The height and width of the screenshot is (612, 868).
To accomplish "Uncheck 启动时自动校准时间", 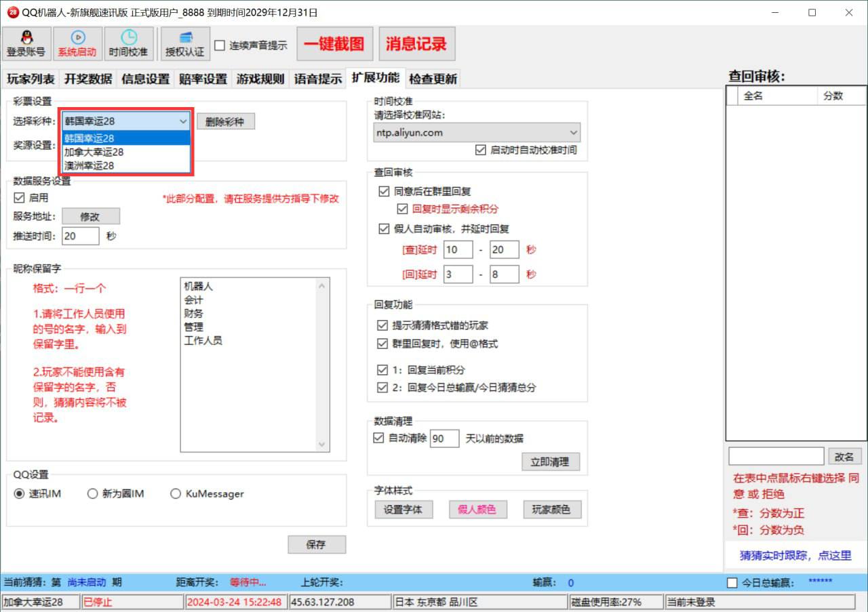I will point(481,150).
